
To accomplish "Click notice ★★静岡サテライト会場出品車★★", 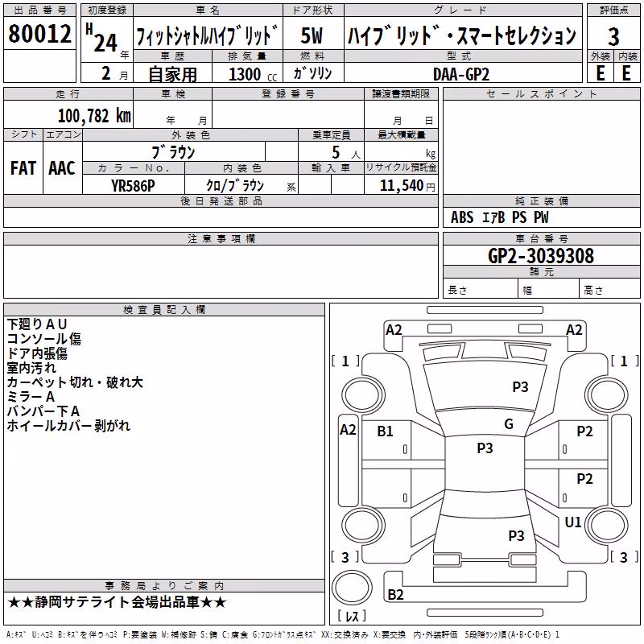I will pos(117,602).
